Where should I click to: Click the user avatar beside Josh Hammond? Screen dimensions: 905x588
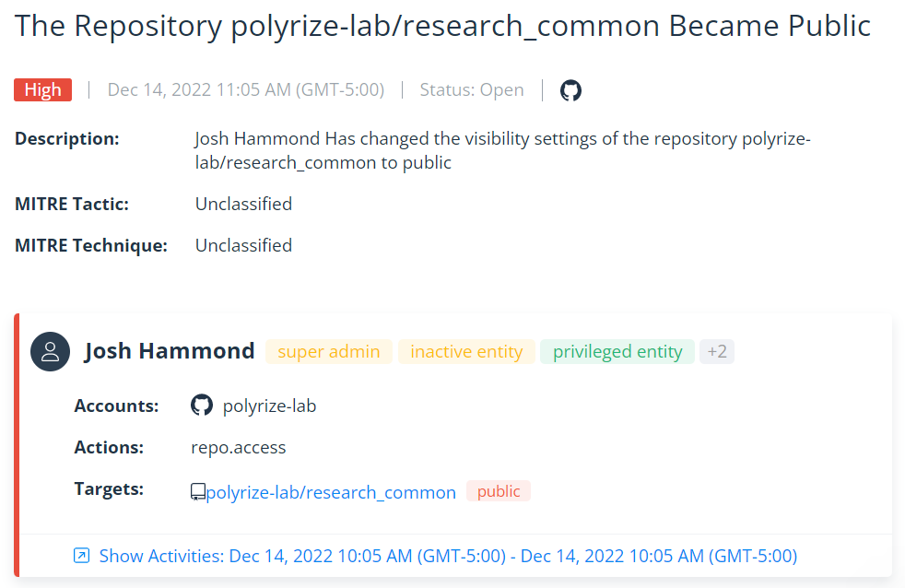pyautogui.click(x=51, y=351)
